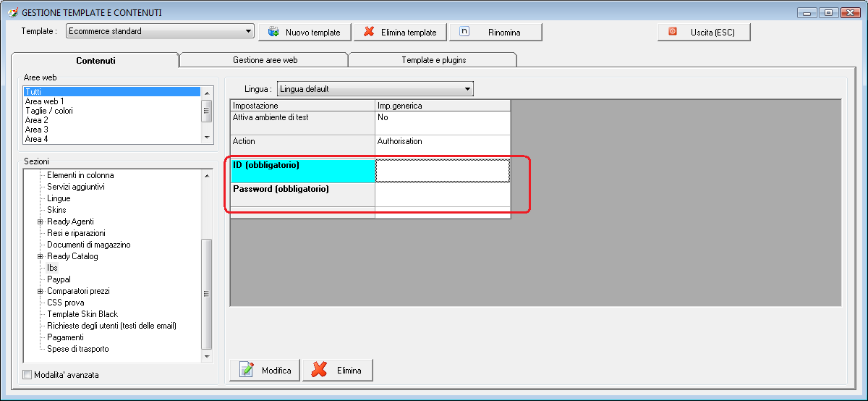Viewport: 868px width, 401px height.
Task: Click the Impostazione column header
Action: (x=302, y=106)
